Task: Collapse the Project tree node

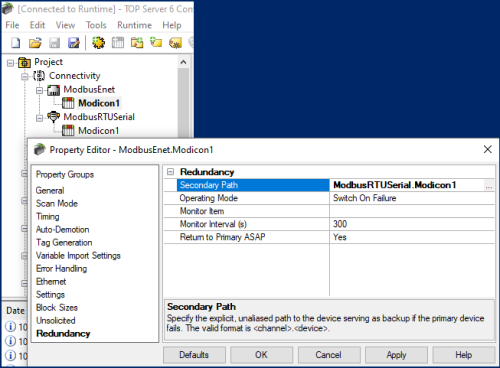Action: (x=10, y=63)
